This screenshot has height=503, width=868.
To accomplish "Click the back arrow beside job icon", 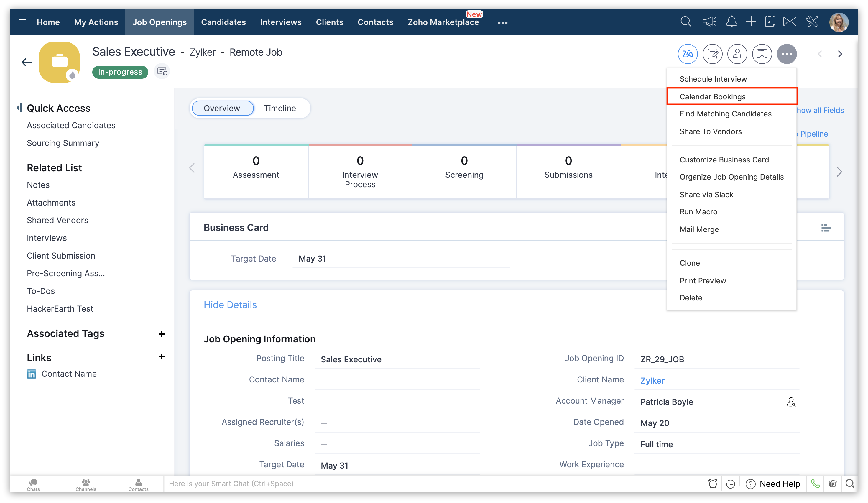I will click(27, 62).
